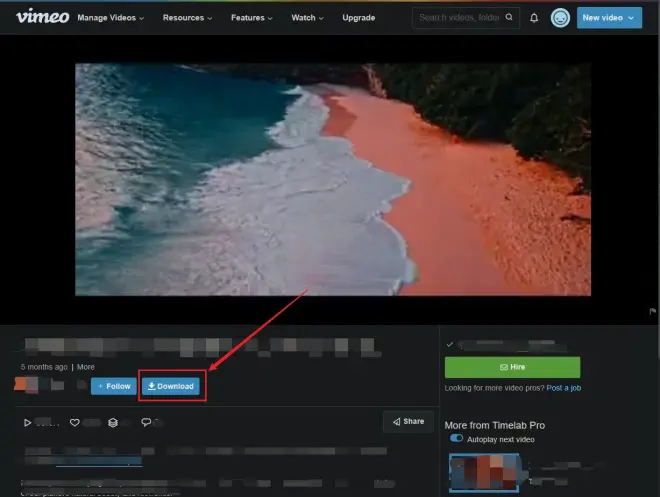Add video to collections stack icon

click(x=113, y=423)
